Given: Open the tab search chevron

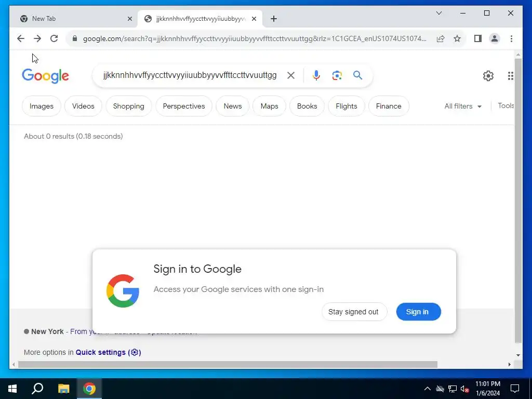Looking at the screenshot, I should [438, 13].
